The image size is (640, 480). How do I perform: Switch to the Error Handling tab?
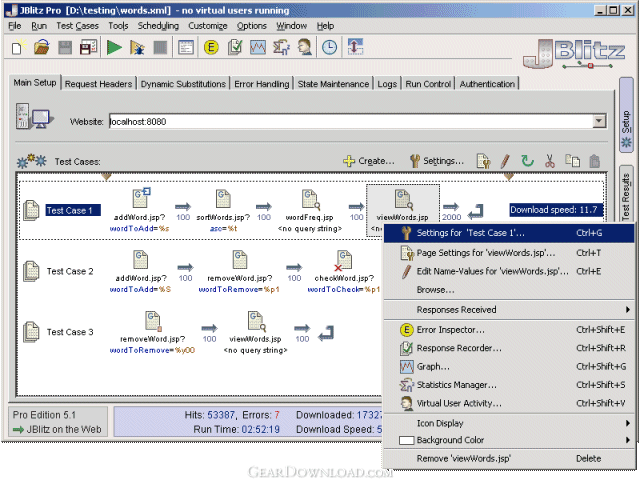261,84
